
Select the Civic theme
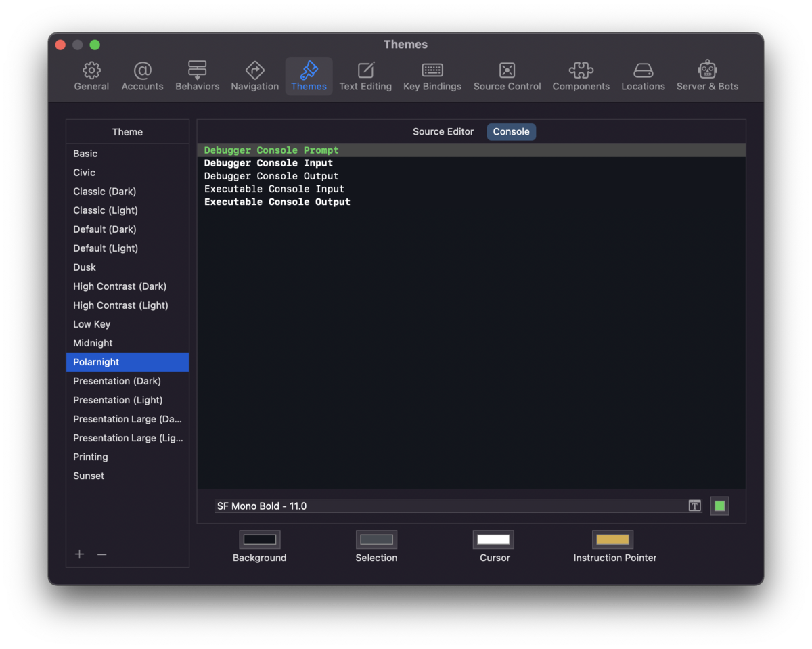click(x=127, y=173)
